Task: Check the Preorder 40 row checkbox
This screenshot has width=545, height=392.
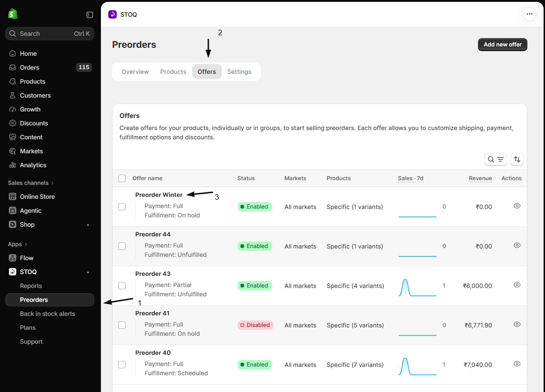Action: (x=122, y=365)
